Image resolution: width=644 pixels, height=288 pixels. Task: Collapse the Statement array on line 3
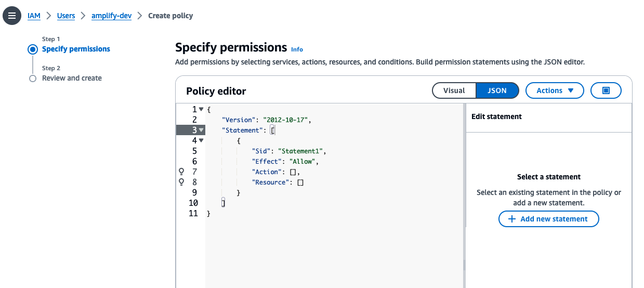coord(201,130)
